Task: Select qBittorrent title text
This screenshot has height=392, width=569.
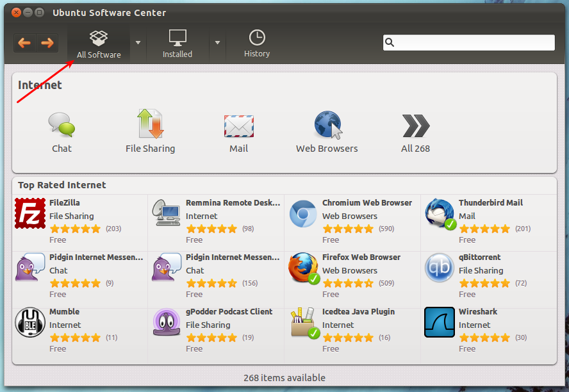Action: (479, 257)
